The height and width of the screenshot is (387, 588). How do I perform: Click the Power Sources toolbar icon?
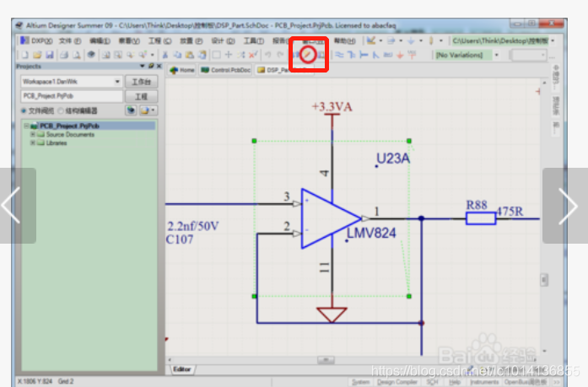(x=411, y=40)
